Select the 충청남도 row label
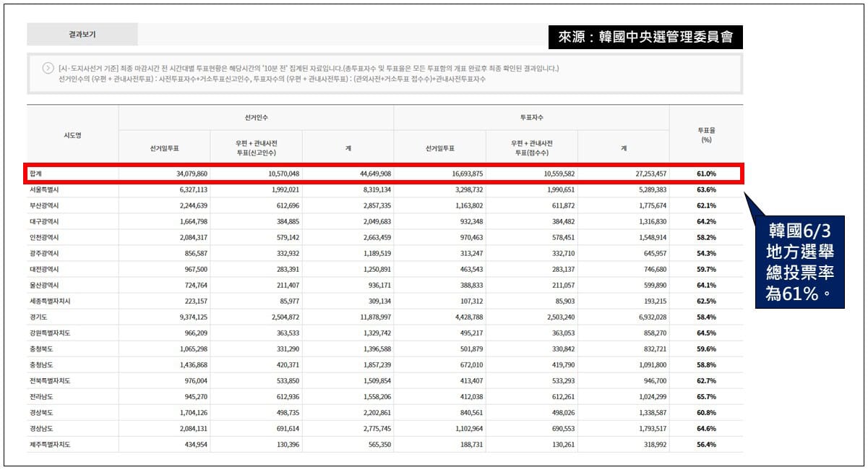 [x=41, y=365]
